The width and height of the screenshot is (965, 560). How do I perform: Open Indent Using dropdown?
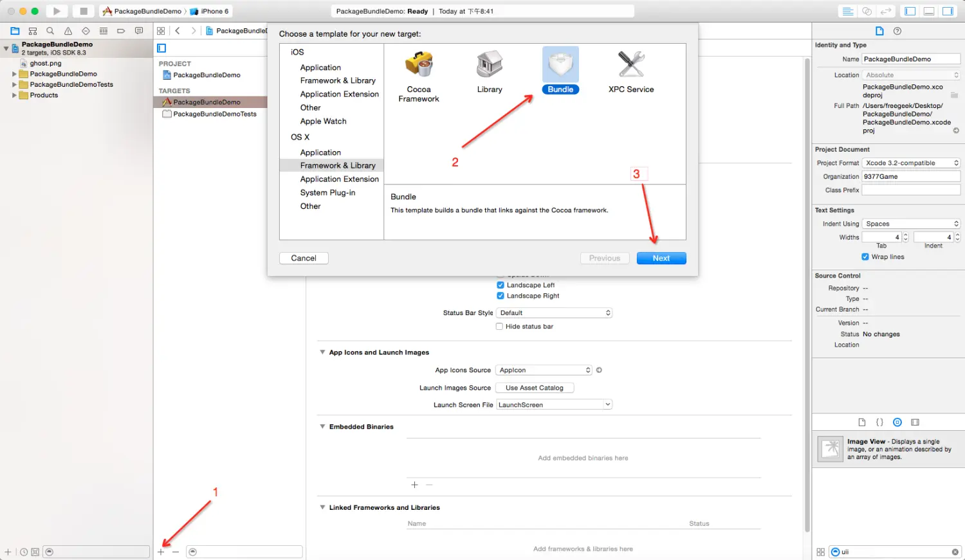pyautogui.click(x=911, y=224)
